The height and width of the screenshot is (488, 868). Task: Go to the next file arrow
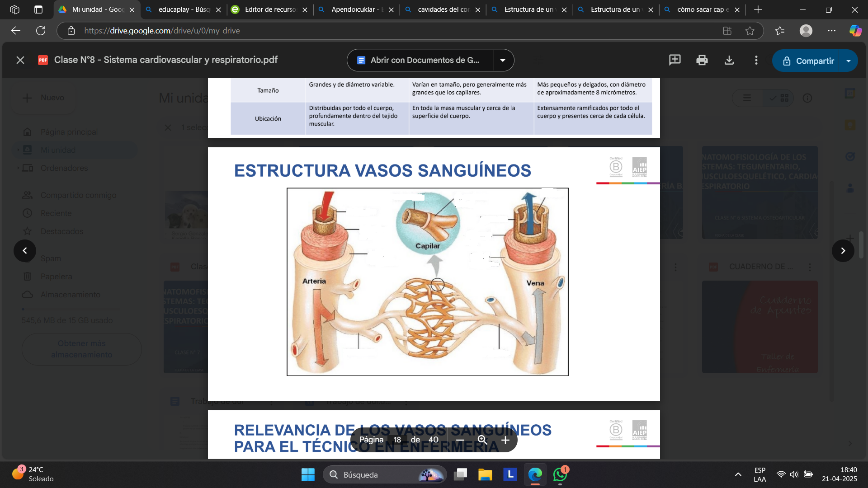[843, 251]
